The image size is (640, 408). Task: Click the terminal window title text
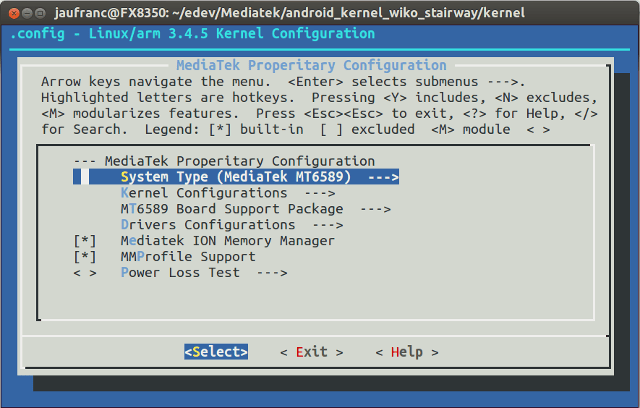pyautogui.click(x=290, y=13)
